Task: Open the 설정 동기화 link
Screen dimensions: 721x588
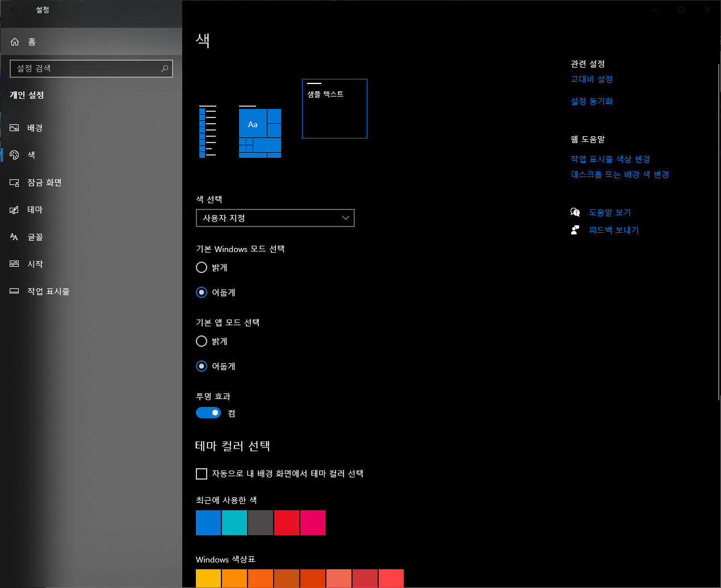Action: 592,101
